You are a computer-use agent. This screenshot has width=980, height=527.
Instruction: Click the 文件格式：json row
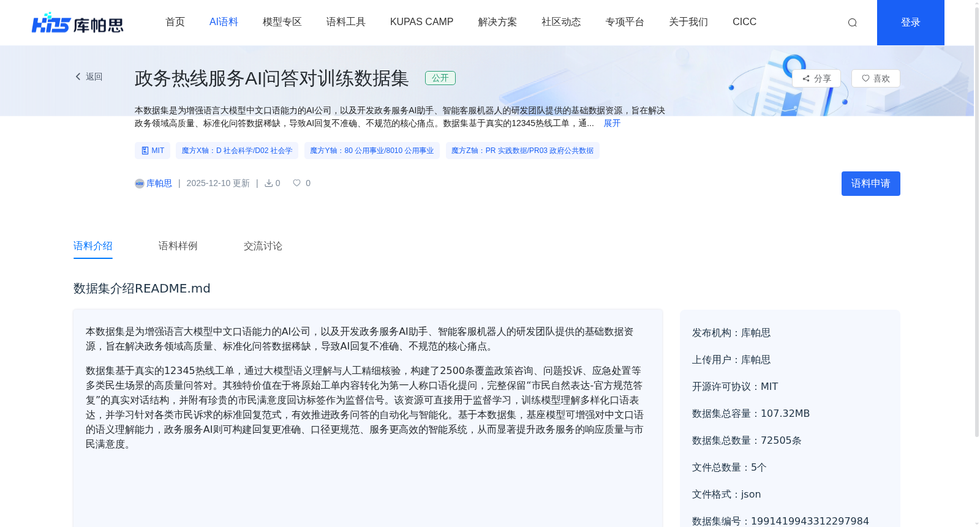click(726, 495)
